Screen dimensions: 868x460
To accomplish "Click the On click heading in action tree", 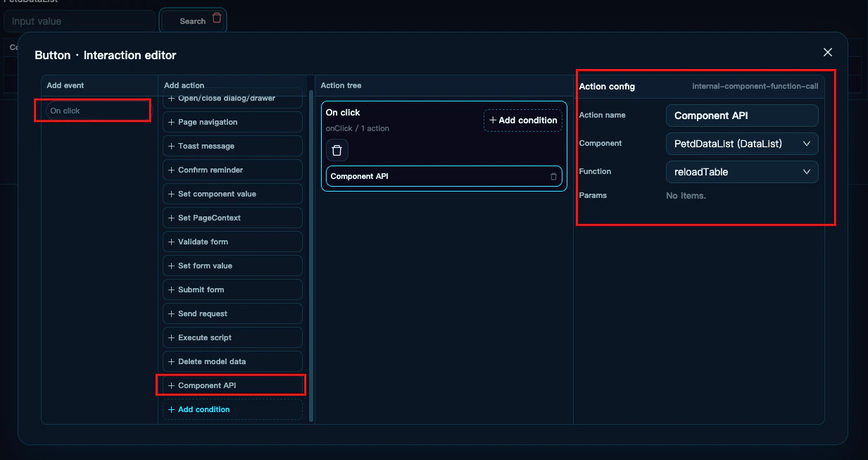I will point(343,113).
